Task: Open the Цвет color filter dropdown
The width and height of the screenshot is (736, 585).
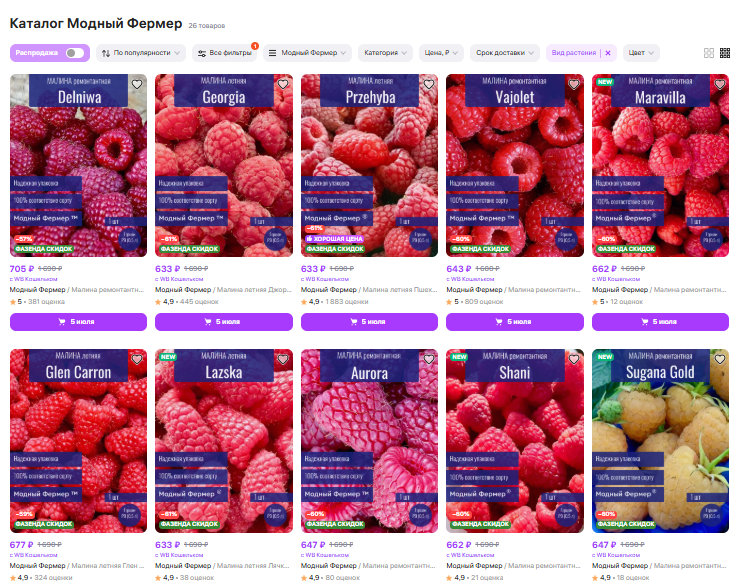Action: [x=641, y=53]
